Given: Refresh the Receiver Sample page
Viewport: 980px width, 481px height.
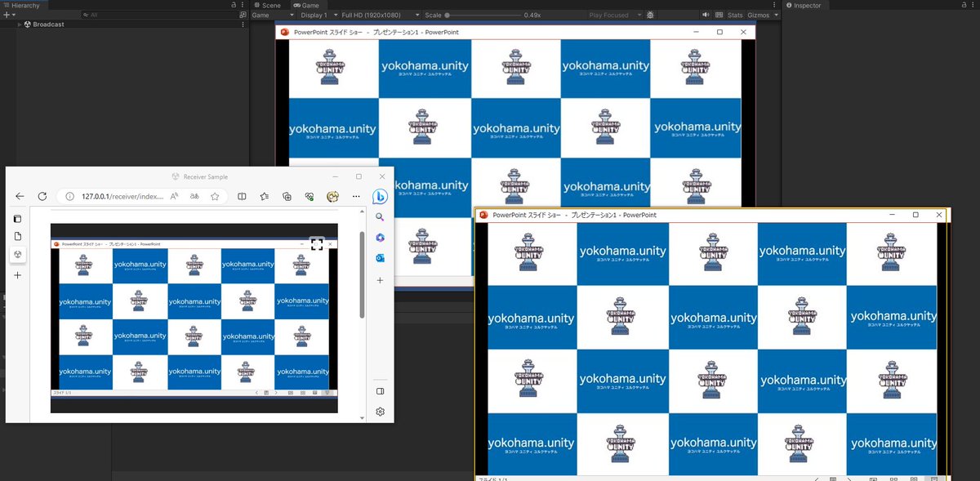Looking at the screenshot, I should tap(42, 196).
